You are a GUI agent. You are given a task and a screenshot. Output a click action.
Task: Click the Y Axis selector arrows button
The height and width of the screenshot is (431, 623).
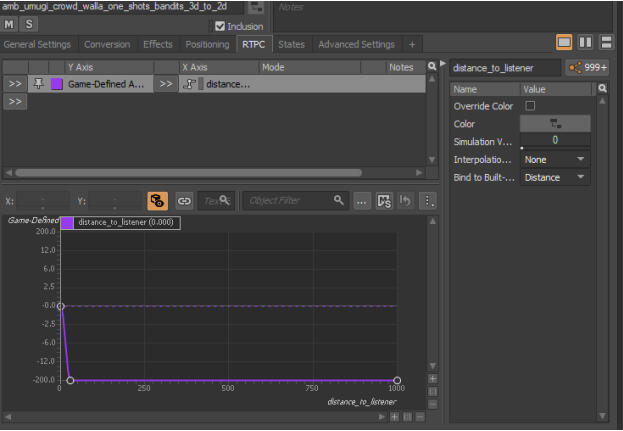(x=15, y=85)
